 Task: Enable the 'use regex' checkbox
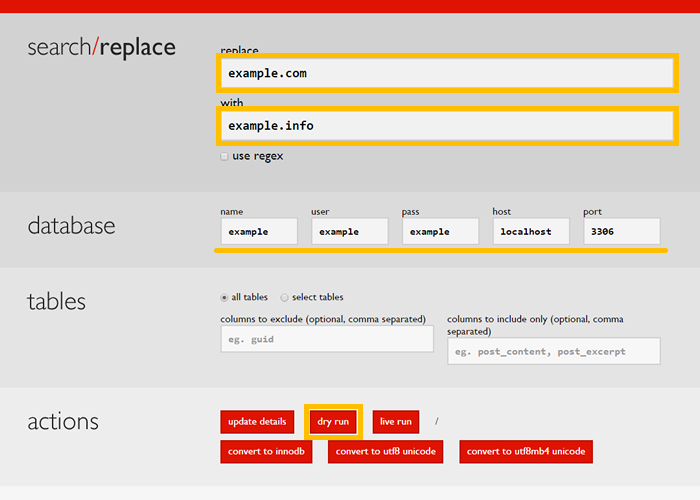pyautogui.click(x=224, y=156)
